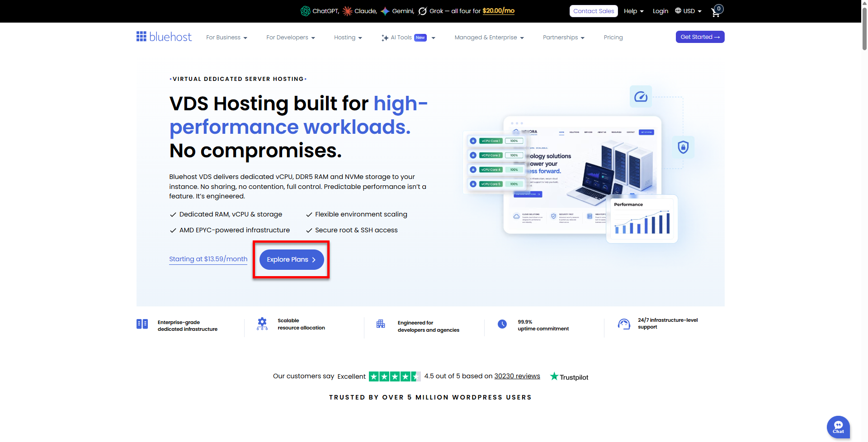
Task: Click the globe icon beside USD
Action: click(678, 10)
